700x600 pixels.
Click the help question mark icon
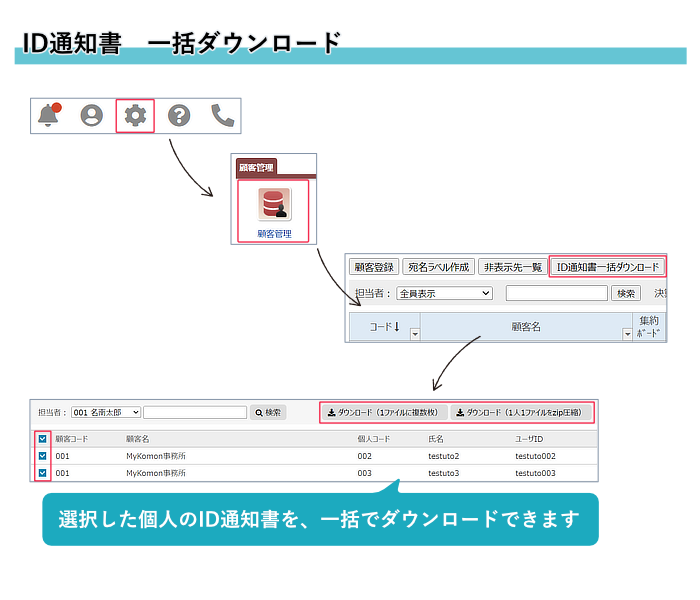[x=179, y=116]
